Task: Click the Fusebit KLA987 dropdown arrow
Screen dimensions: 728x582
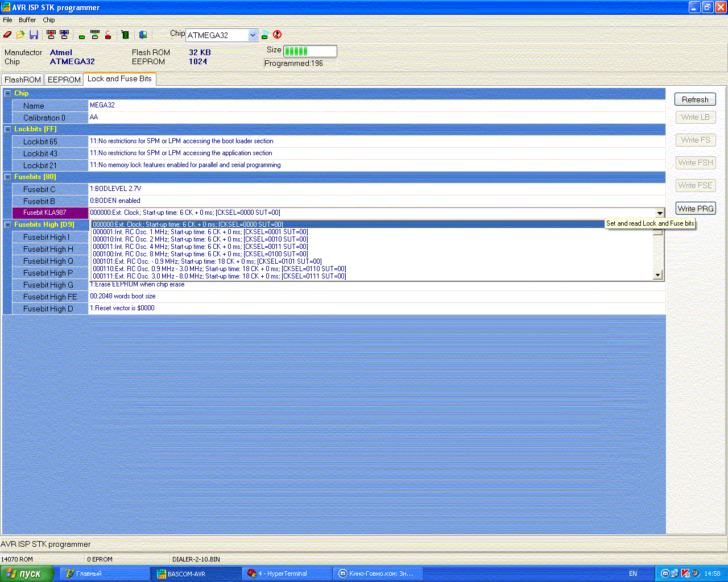Action: (660, 213)
